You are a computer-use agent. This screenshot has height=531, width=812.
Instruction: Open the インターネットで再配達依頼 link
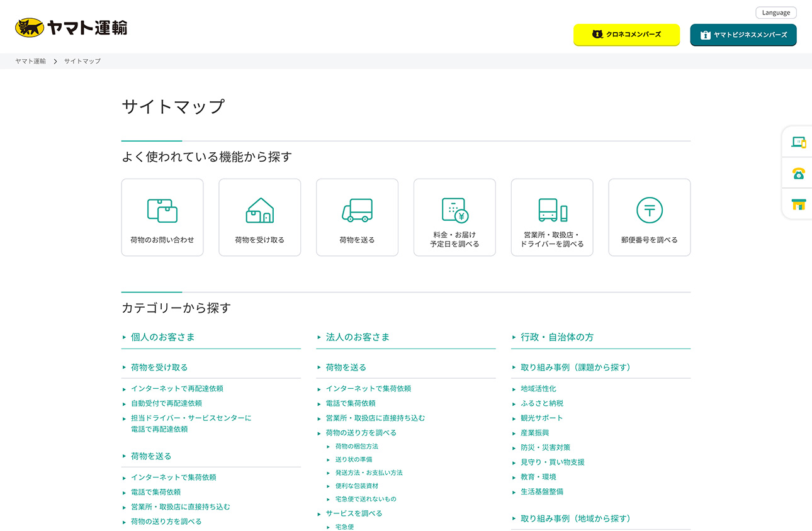coord(178,388)
